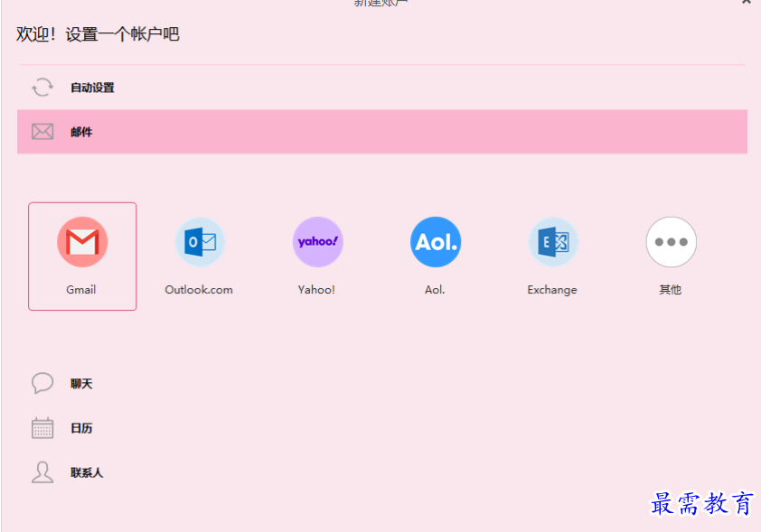Screen dimensions: 761x532
Task: Pick the Yahoo! mail provider icon
Action: pyautogui.click(x=318, y=241)
